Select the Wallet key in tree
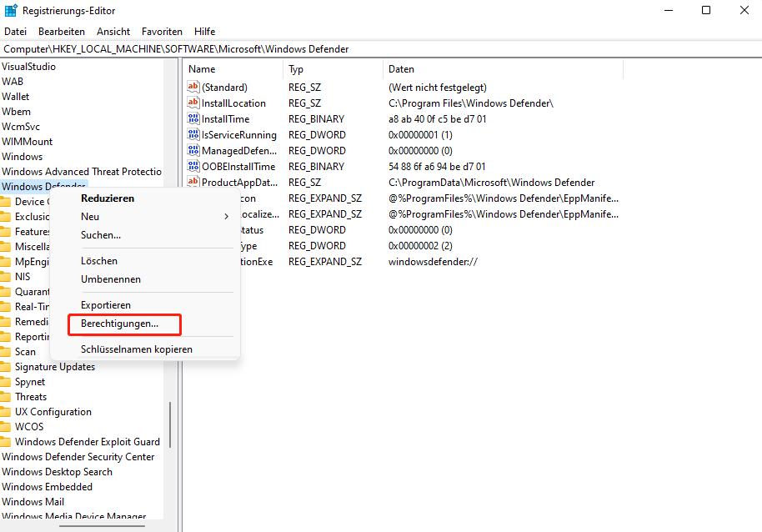 pyautogui.click(x=16, y=97)
